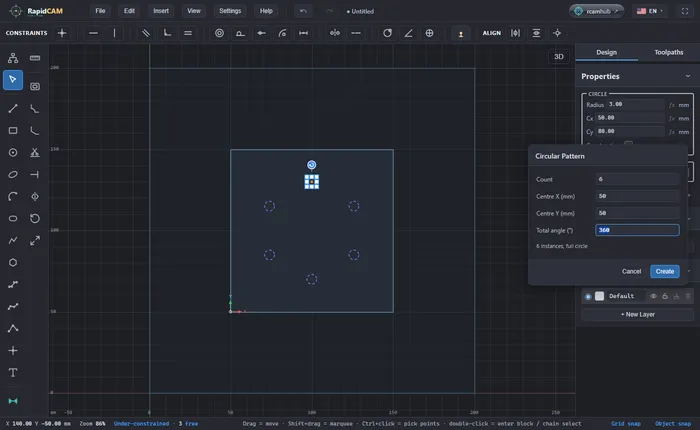Viewport: 700px width, 430px height.
Task: Click the Default layer color swatch
Action: pos(600,296)
